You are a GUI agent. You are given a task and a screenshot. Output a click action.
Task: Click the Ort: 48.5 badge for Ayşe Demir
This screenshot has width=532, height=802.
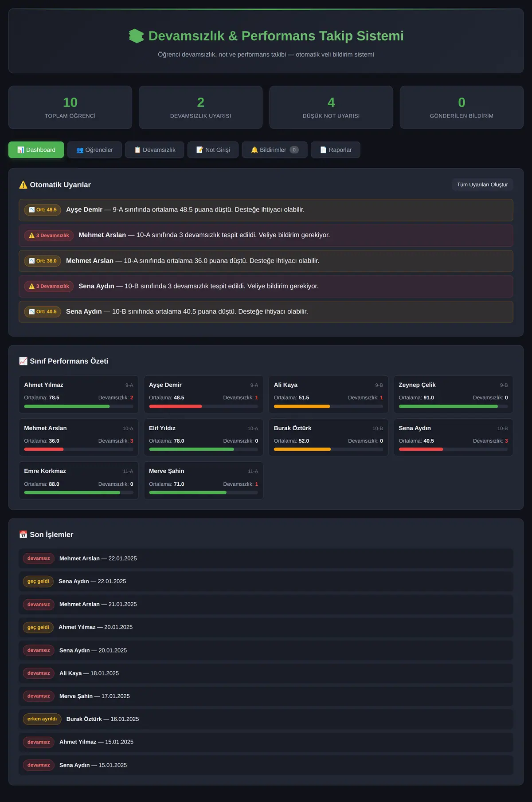tap(43, 210)
